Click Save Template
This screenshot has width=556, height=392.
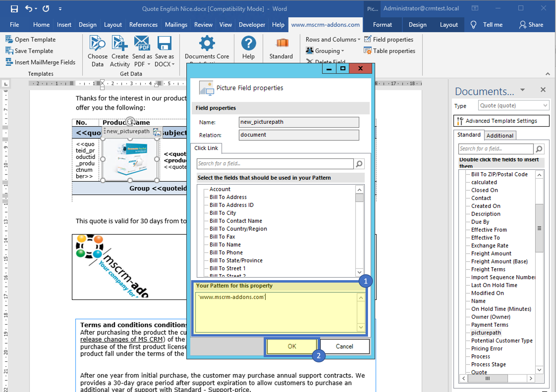click(29, 51)
